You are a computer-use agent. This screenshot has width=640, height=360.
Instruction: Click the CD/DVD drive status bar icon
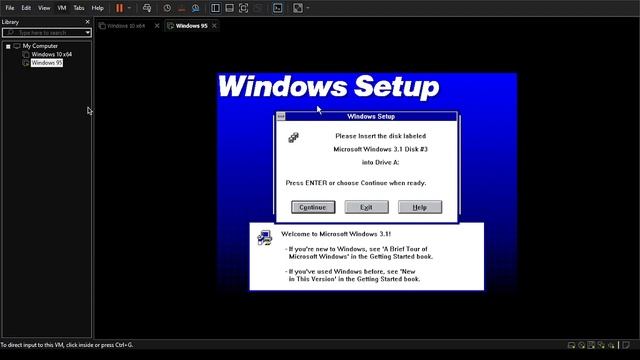[x=582, y=345]
